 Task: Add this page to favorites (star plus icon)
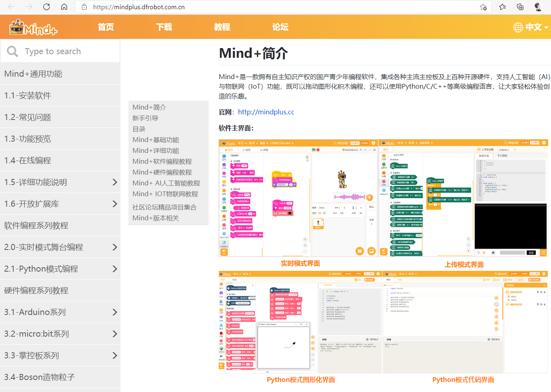click(484, 7)
